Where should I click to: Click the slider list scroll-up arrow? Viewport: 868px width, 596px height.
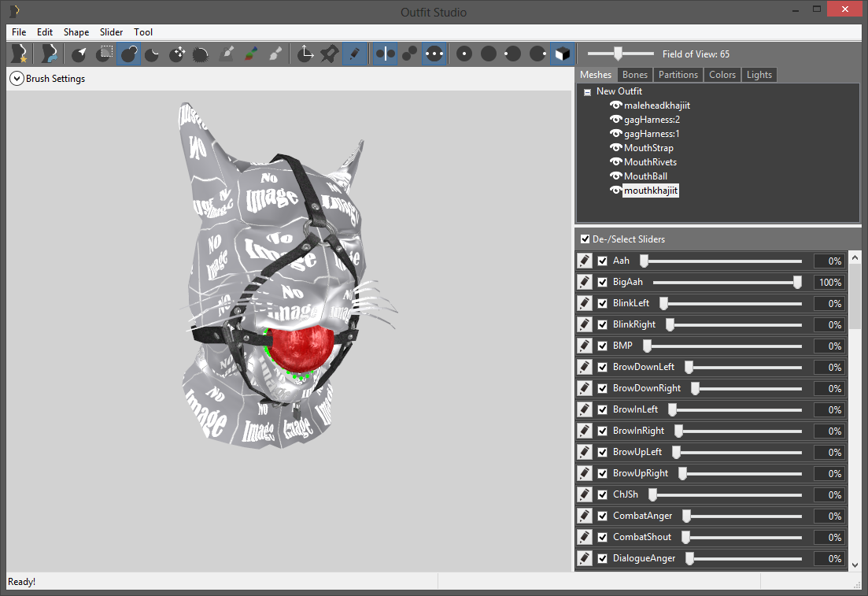click(x=855, y=257)
